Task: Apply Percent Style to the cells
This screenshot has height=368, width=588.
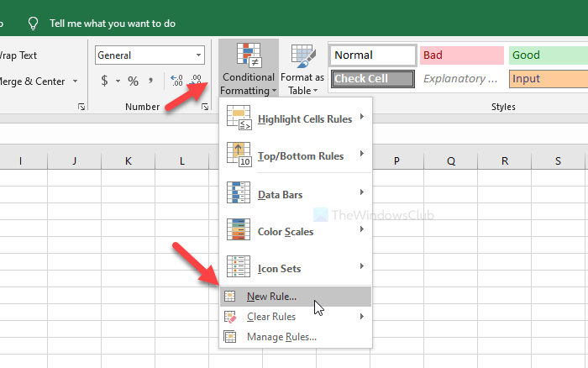Action: tap(133, 81)
